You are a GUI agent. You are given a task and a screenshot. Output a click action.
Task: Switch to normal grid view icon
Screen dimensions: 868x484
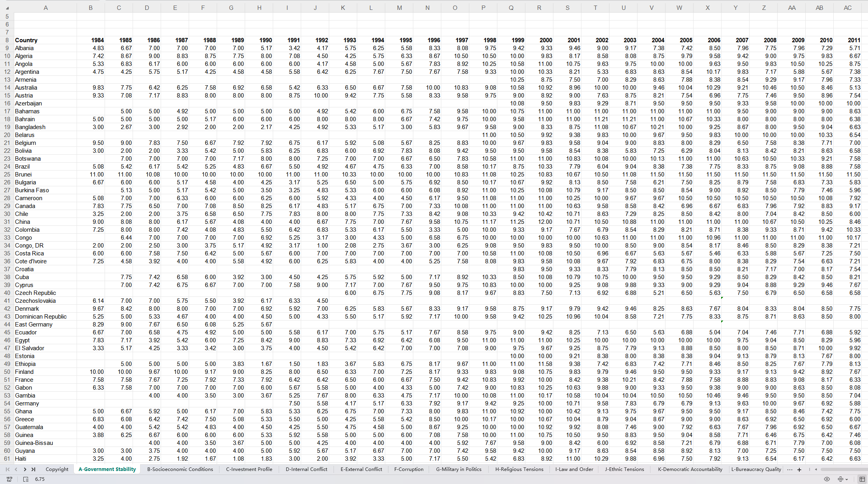click(x=862, y=479)
